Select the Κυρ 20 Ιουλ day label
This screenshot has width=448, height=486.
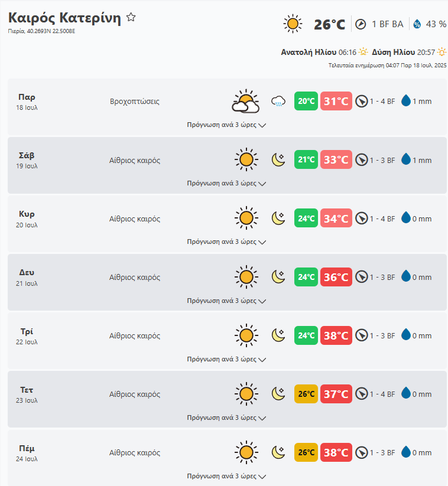pyautogui.click(x=27, y=218)
